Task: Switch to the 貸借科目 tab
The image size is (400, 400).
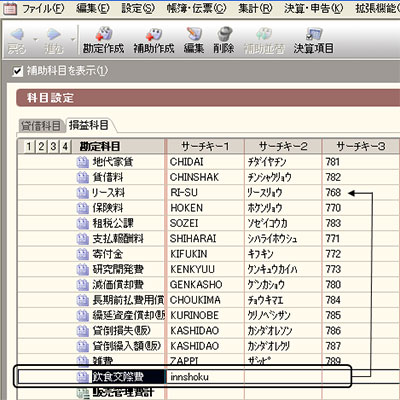Action: [x=40, y=126]
